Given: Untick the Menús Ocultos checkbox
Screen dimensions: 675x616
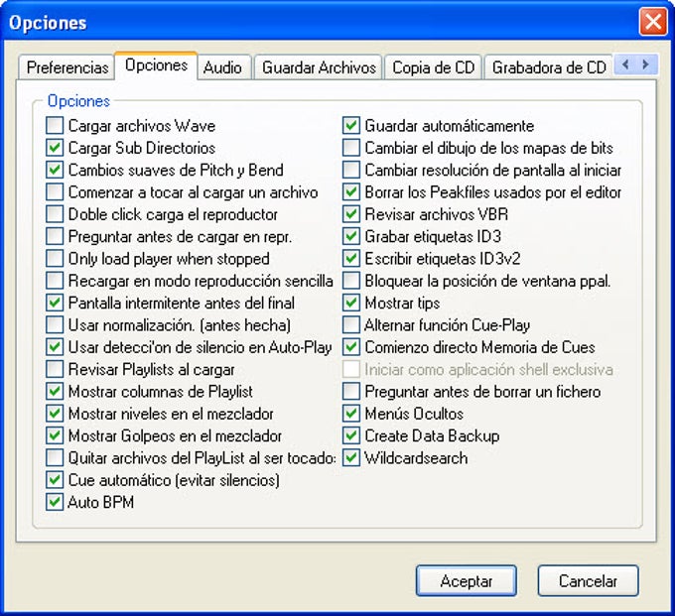Looking at the screenshot, I should [x=351, y=414].
